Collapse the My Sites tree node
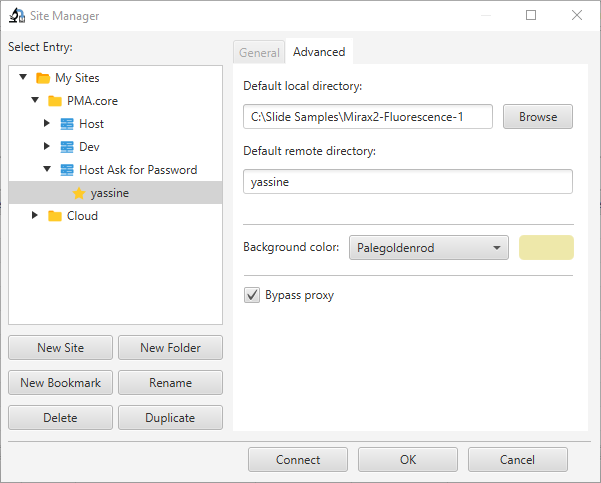 [x=23, y=78]
